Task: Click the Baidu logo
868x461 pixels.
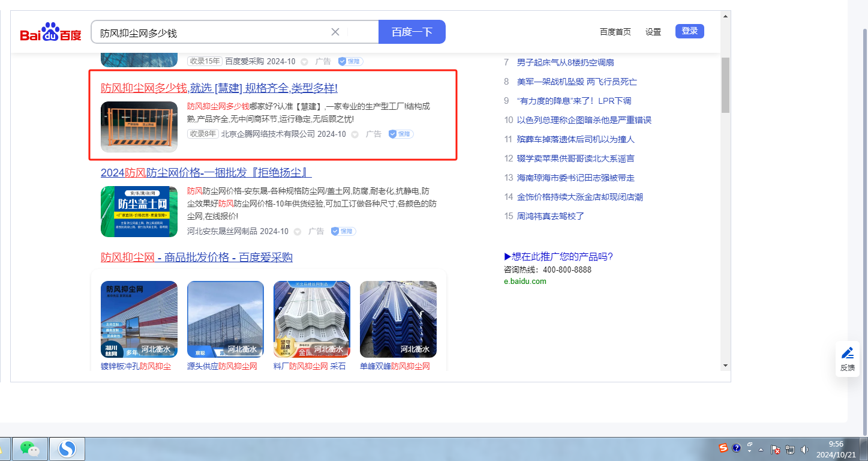Action: click(x=50, y=32)
